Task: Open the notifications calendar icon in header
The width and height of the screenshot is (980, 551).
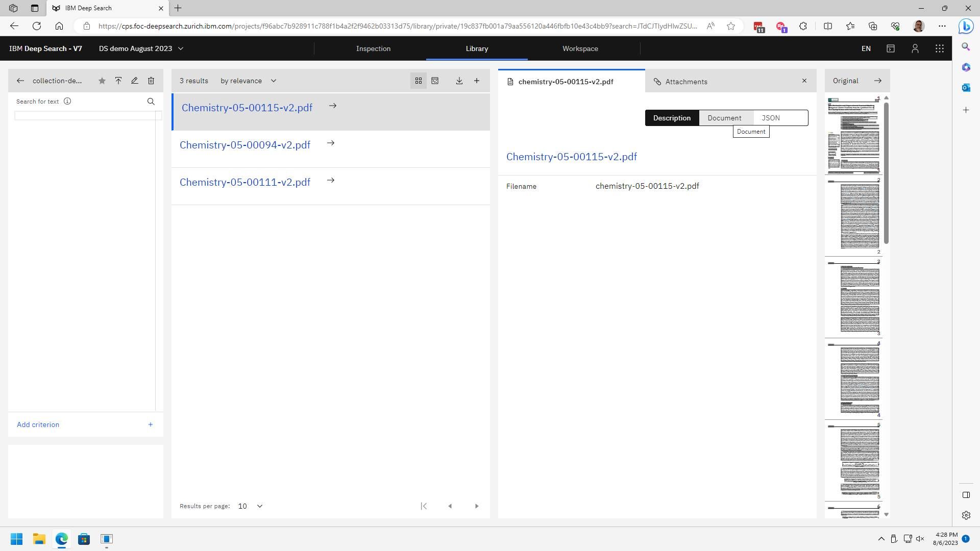Action: tap(891, 48)
